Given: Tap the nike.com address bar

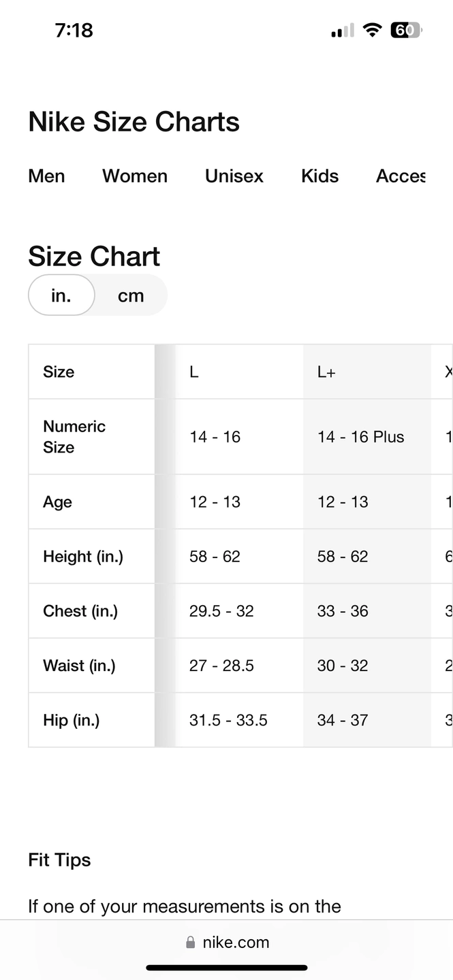Looking at the screenshot, I should (227, 943).
